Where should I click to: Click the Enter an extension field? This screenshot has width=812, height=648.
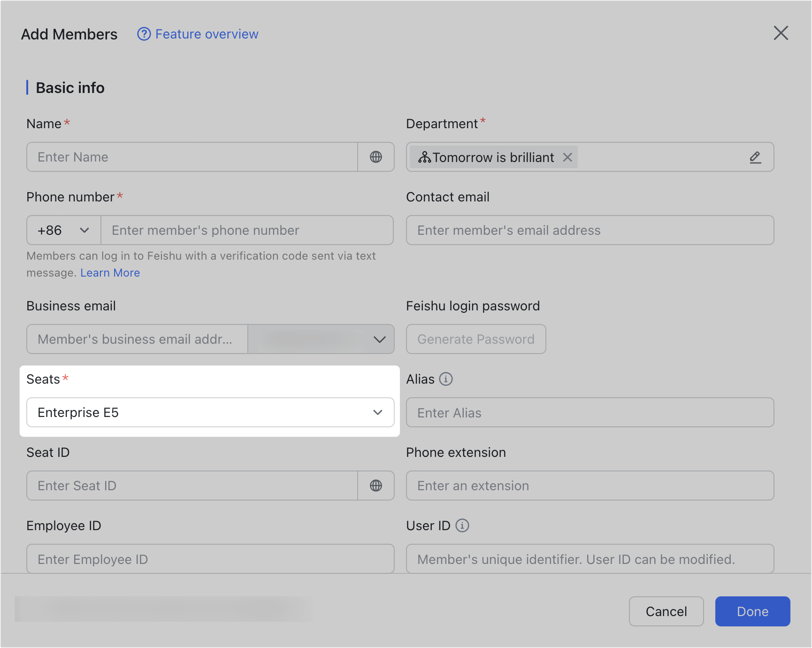click(590, 486)
